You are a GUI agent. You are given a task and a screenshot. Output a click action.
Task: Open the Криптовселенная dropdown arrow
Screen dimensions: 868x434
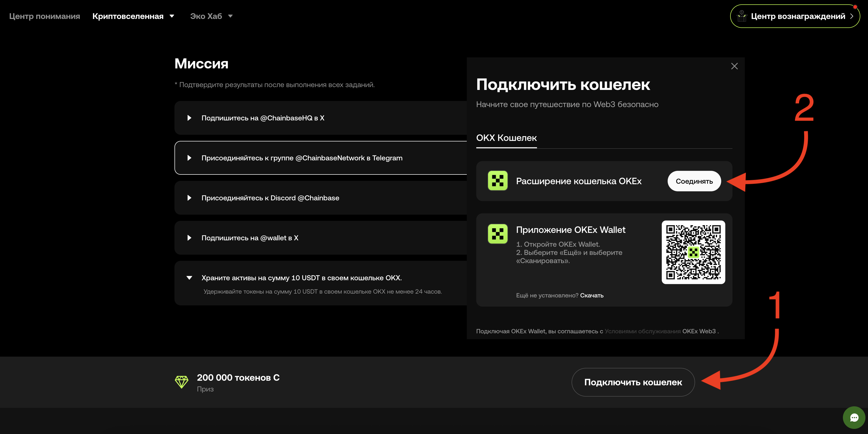pos(172,16)
